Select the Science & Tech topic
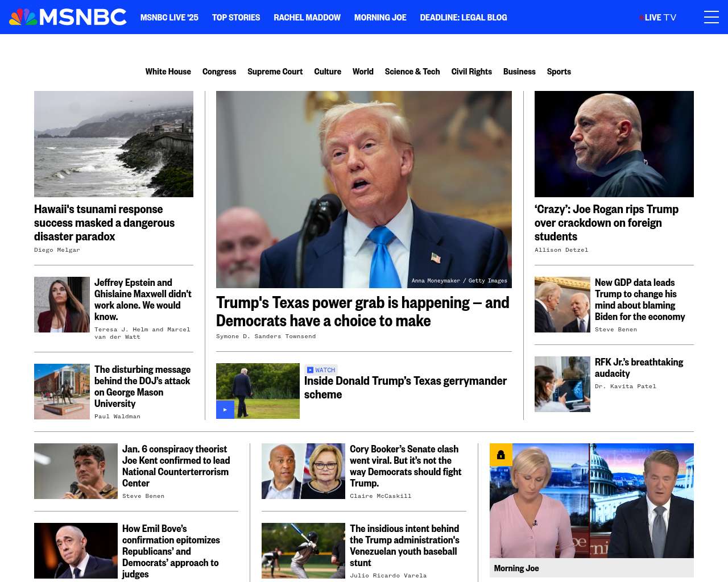Viewport: 728px width, 582px height. tap(412, 72)
